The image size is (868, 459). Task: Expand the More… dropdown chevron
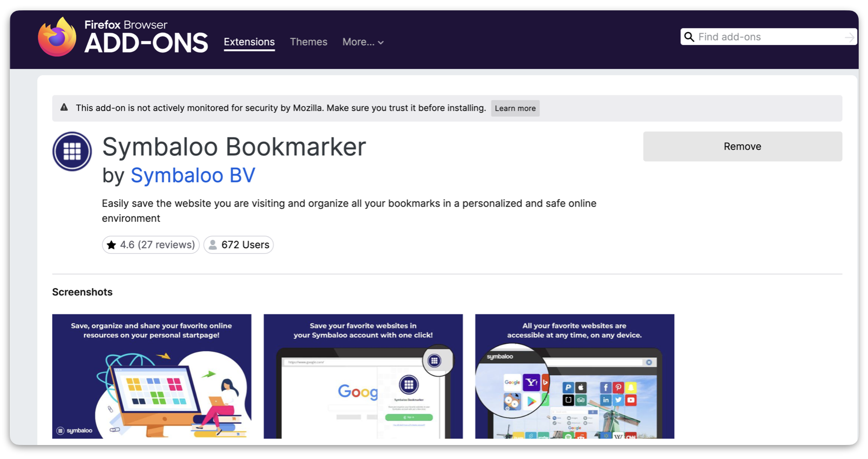381,42
